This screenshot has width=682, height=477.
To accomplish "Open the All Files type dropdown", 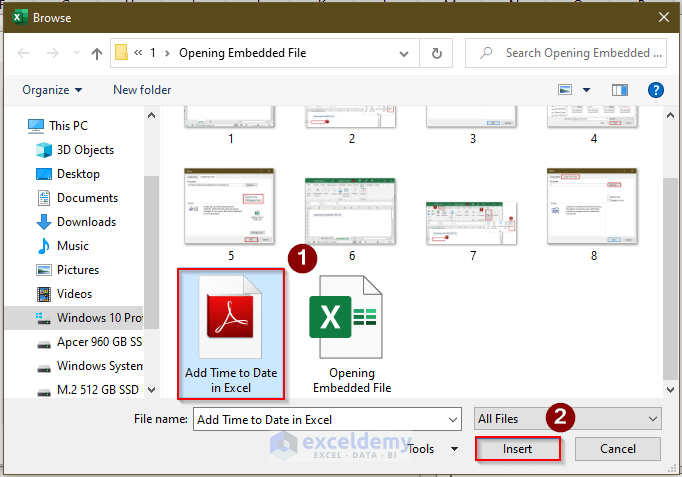I will pos(568,419).
